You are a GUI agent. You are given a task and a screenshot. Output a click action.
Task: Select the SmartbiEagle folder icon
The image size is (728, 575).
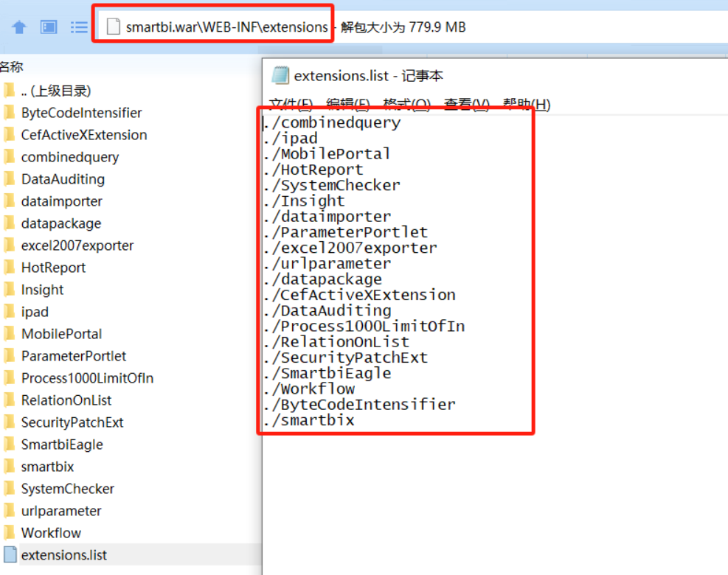click(x=8, y=444)
